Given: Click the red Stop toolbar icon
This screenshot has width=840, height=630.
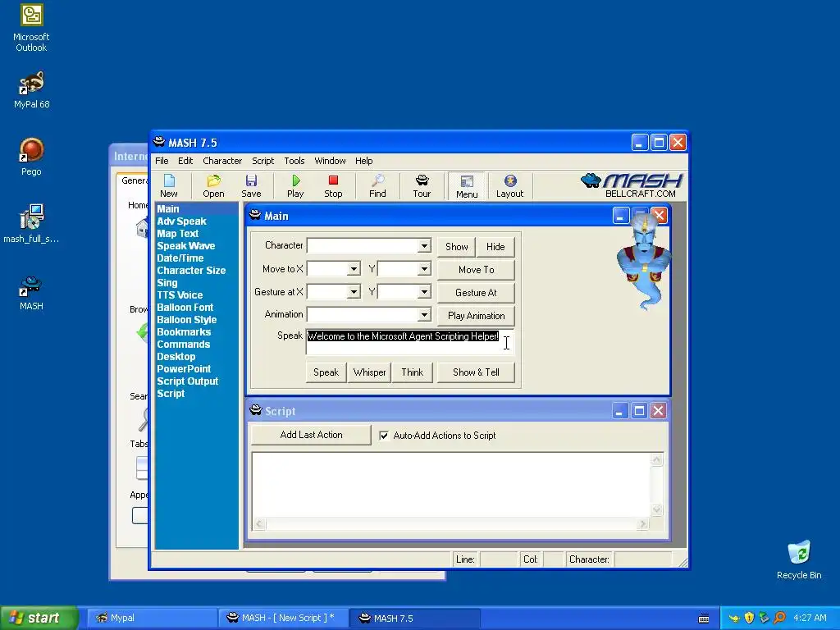Looking at the screenshot, I should (x=333, y=186).
